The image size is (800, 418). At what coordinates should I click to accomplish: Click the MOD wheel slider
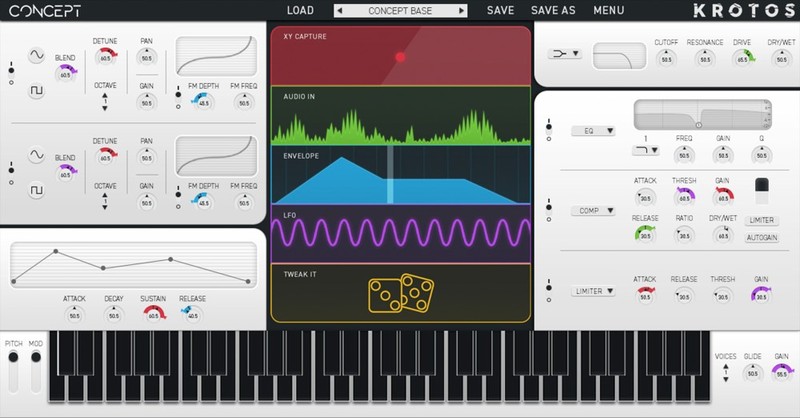(x=36, y=371)
